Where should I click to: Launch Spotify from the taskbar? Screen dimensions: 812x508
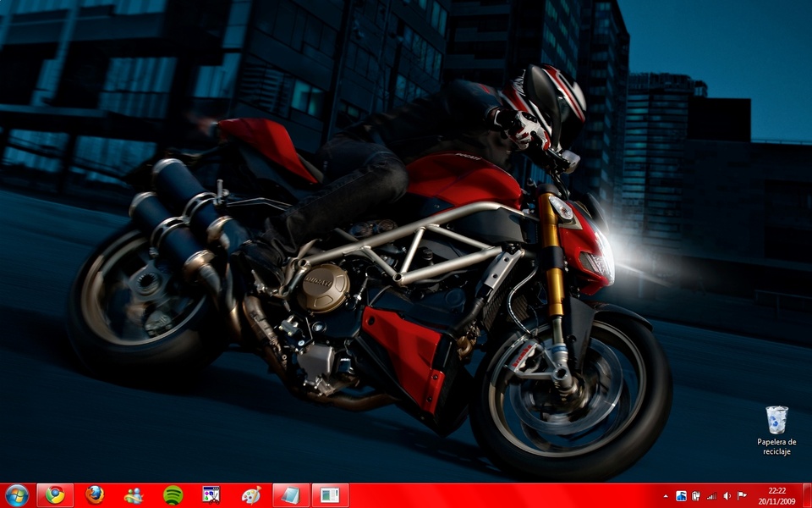coord(173,495)
